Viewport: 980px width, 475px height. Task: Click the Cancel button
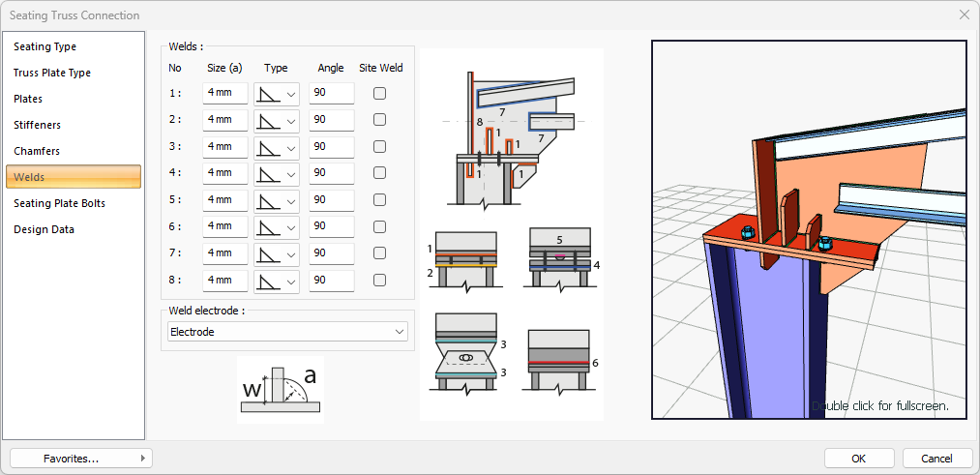click(x=936, y=458)
